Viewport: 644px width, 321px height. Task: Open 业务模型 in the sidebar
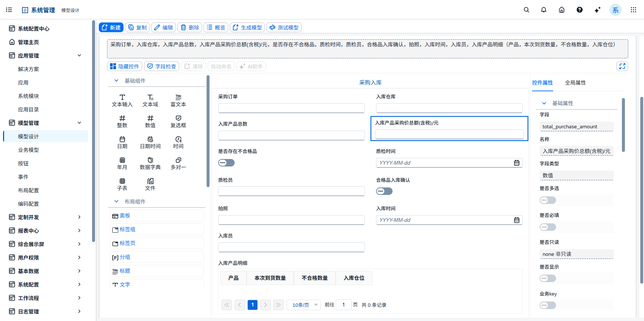[x=28, y=150]
